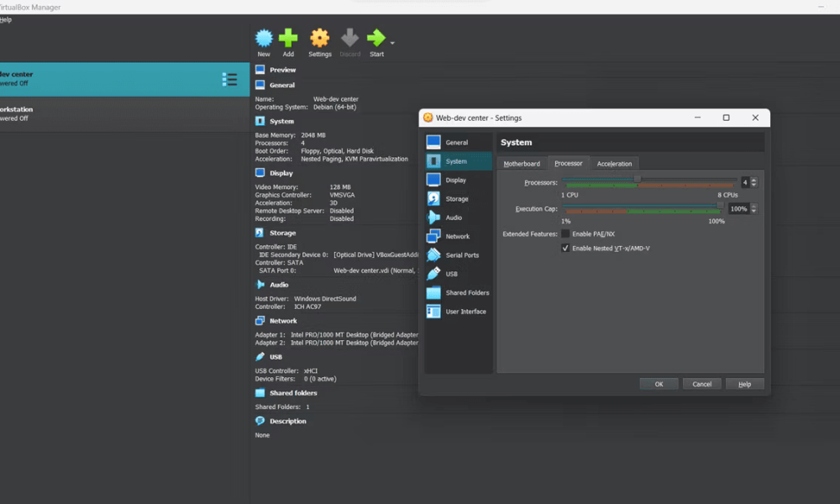This screenshot has height=504, width=840.
Task: Click the green Add machine icon
Action: point(288,39)
